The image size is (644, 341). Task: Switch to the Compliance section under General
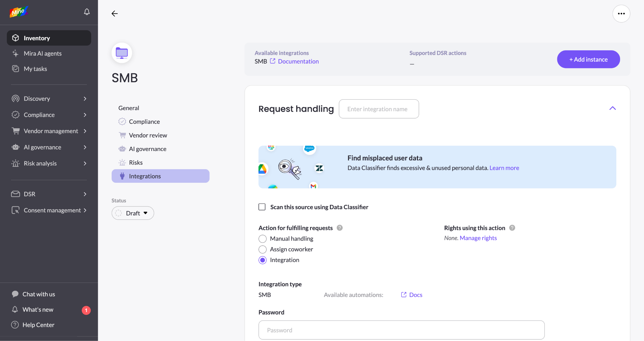[x=144, y=121]
